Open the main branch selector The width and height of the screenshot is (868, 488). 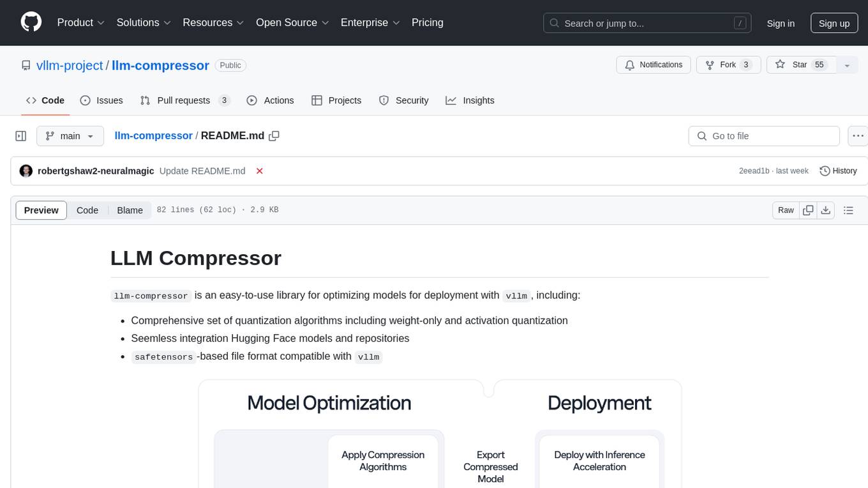pyautogui.click(x=70, y=136)
